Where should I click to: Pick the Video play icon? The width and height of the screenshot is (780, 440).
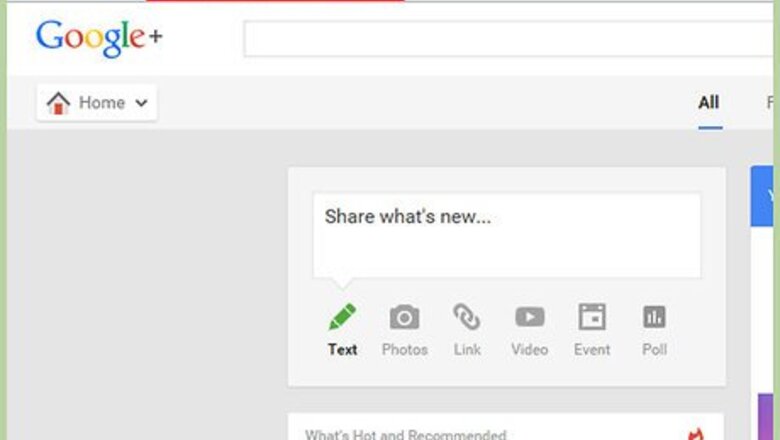point(529,317)
